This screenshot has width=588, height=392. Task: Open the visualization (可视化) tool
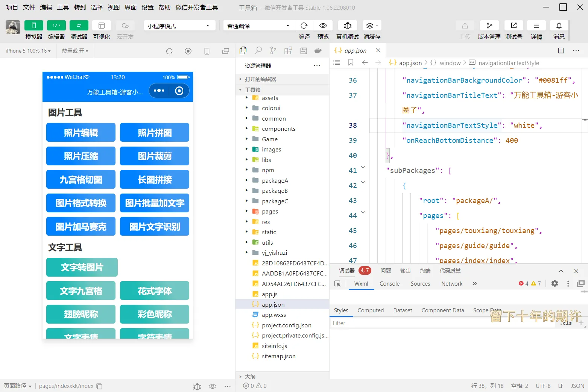point(102,26)
